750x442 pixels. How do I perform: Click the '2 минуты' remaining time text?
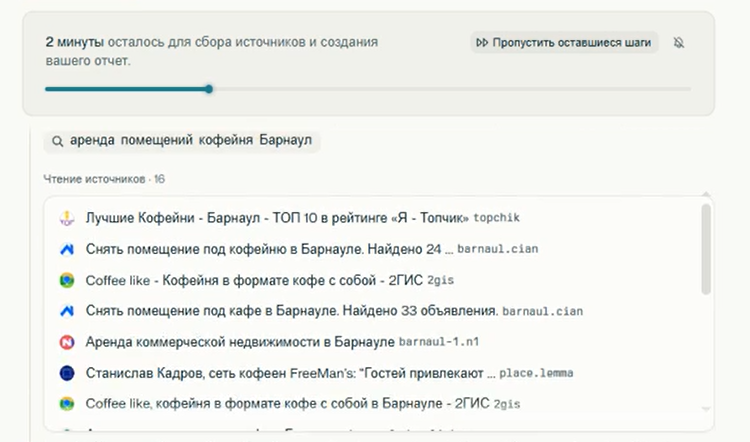[75, 42]
